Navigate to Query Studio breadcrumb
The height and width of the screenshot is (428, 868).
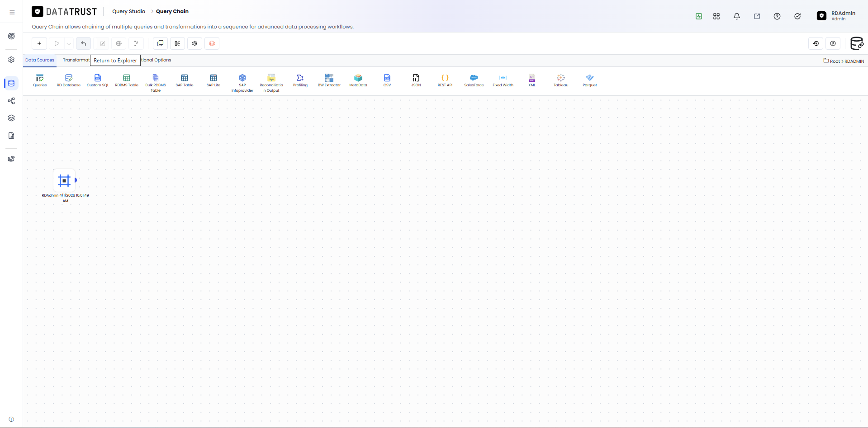click(129, 11)
